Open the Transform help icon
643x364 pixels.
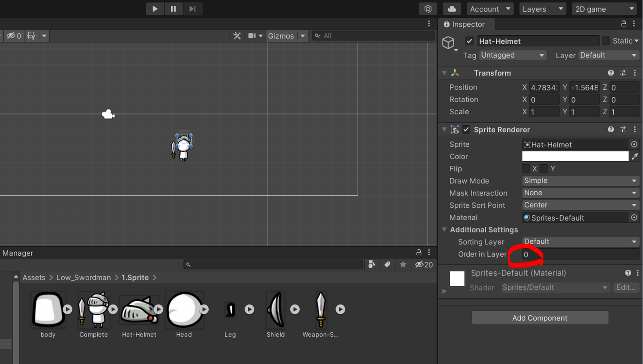(611, 73)
